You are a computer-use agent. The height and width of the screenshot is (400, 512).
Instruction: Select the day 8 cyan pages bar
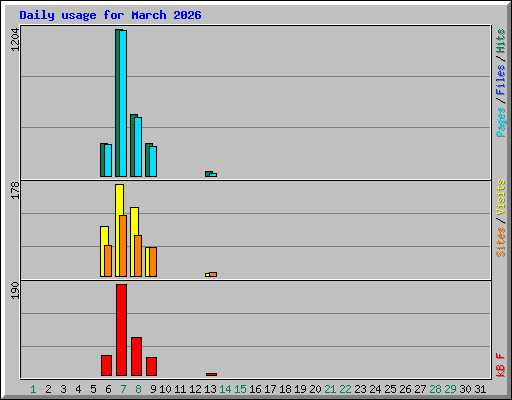point(138,147)
